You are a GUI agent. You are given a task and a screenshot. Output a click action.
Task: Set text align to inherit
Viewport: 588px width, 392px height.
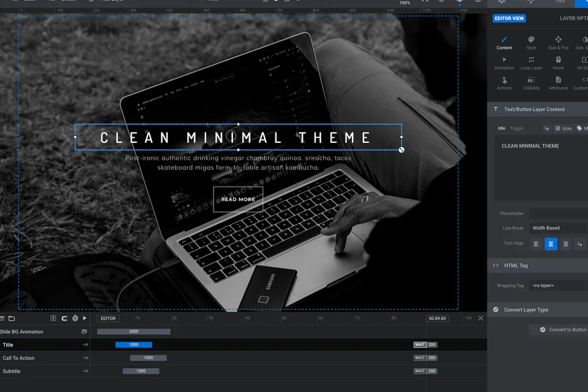580,244
